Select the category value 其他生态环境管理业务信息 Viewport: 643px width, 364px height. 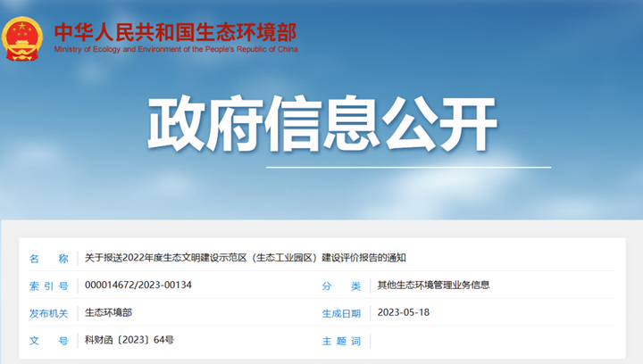[x=433, y=285]
